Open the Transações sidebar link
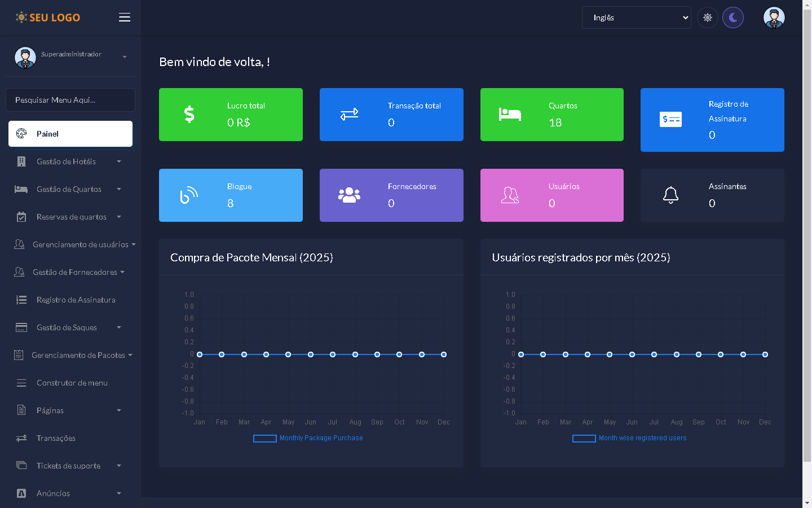Image resolution: width=812 pixels, height=508 pixels. click(x=56, y=438)
